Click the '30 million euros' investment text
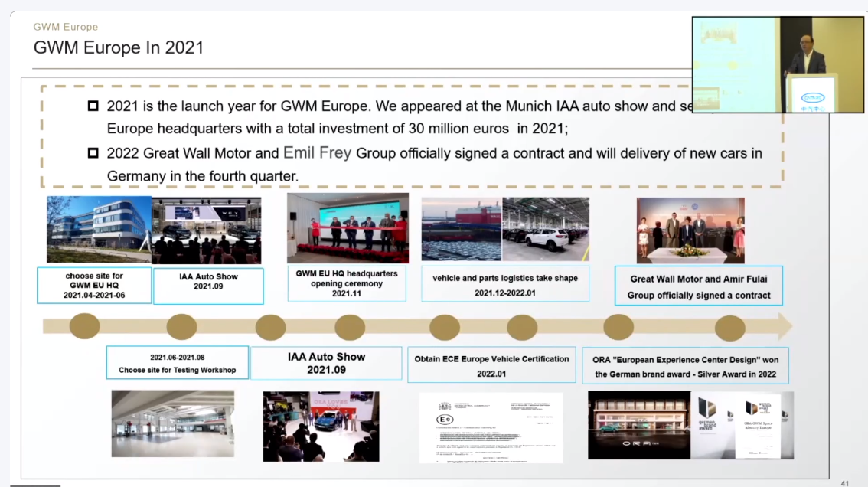868x487 pixels. [458, 129]
